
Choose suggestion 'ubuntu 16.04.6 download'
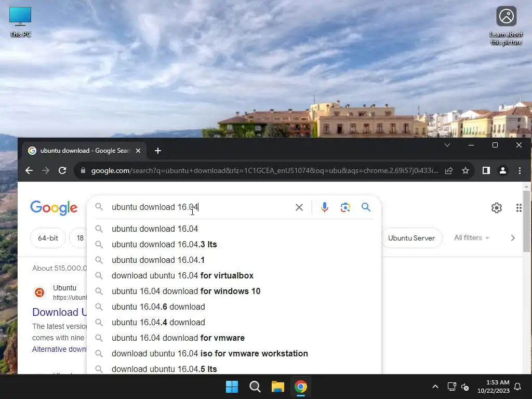tap(234, 307)
